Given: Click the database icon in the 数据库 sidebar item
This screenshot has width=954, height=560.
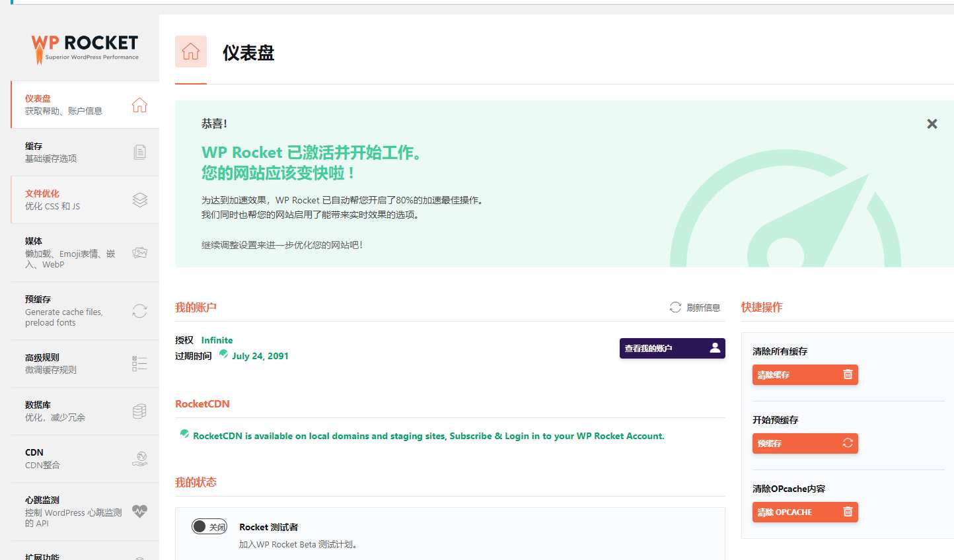Looking at the screenshot, I should [x=139, y=411].
